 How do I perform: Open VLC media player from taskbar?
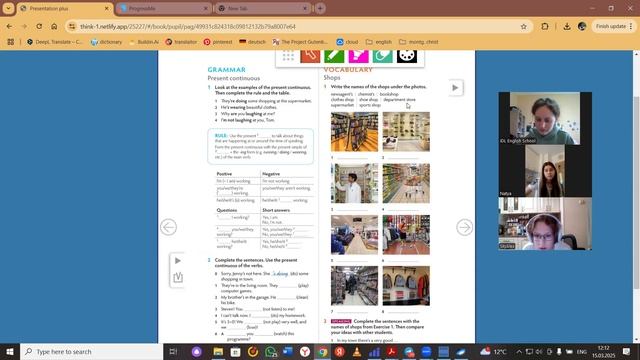(x=357, y=351)
